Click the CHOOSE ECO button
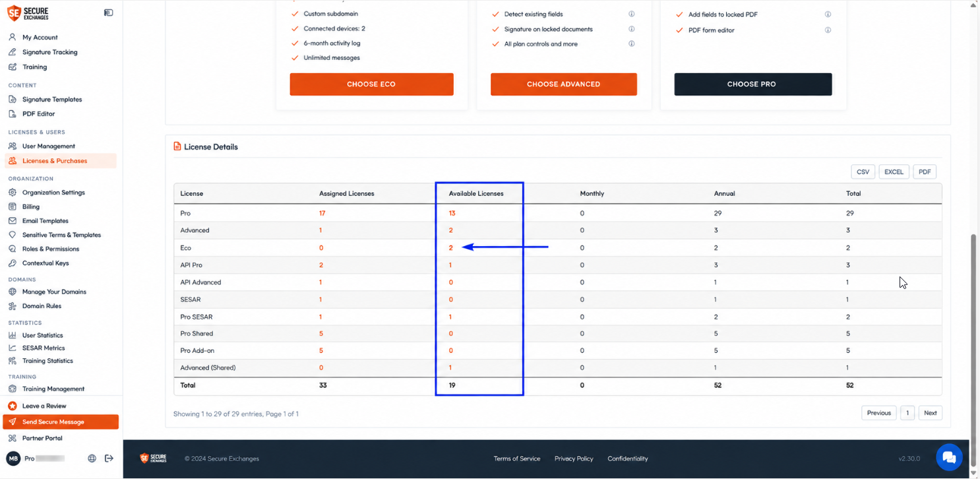Image resolution: width=980 pixels, height=479 pixels. (x=371, y=84)
